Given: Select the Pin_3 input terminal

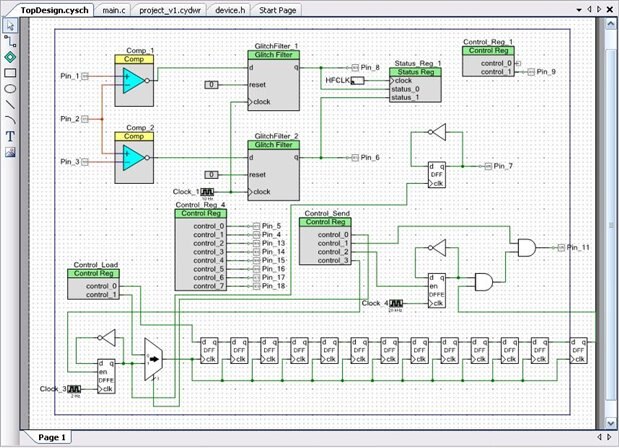Looking at the screenshot, I should coord(85,161).
